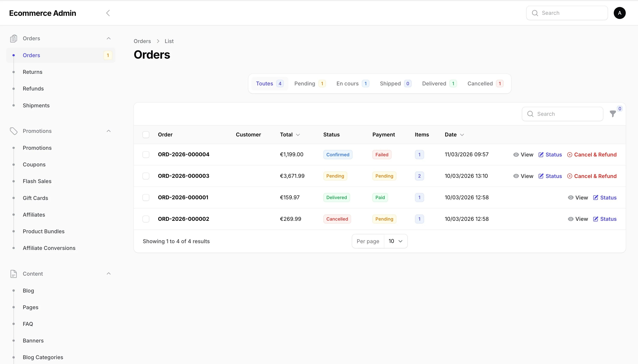Viewport: 638px width, 364px height.
Task: Click the Promotions tag icon in the sidebar
Action: coord(14,131)
